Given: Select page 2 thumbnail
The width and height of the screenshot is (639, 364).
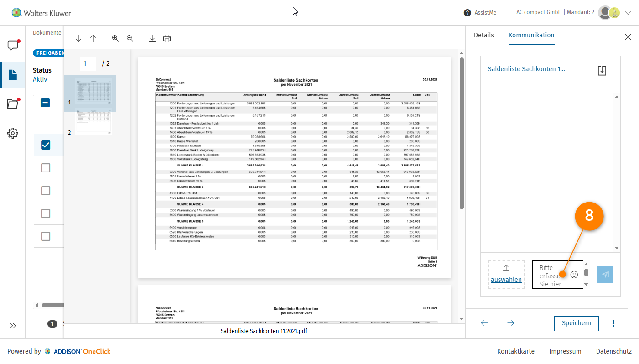Looking at the screenshot, I should [x=94, y=122].
